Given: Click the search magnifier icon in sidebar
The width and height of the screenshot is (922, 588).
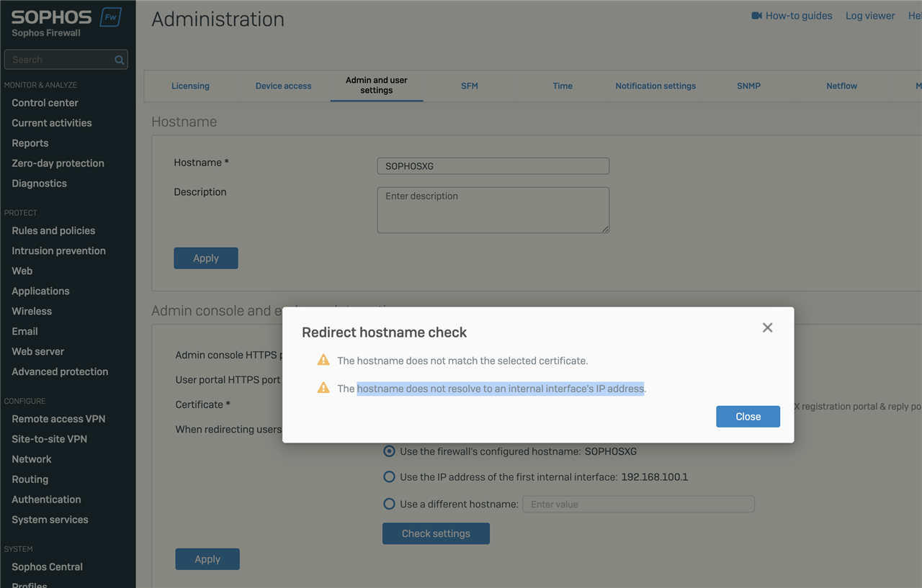Looking at the screenshot, I should click(x=120, y=60).
